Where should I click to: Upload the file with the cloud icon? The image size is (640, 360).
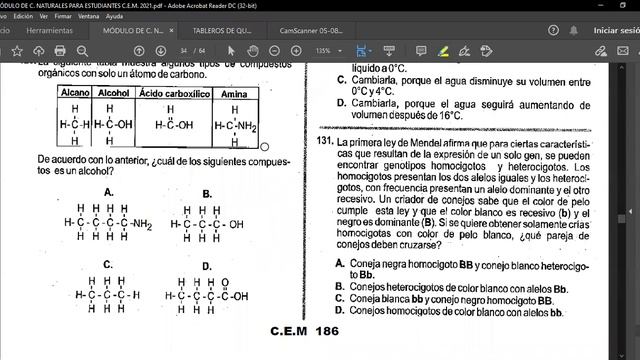[38, 51]
